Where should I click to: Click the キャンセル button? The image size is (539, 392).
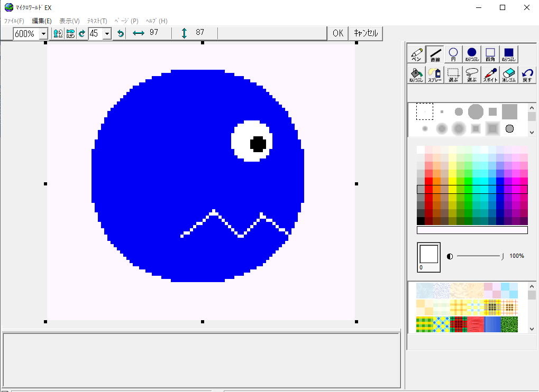coord(366,33)
